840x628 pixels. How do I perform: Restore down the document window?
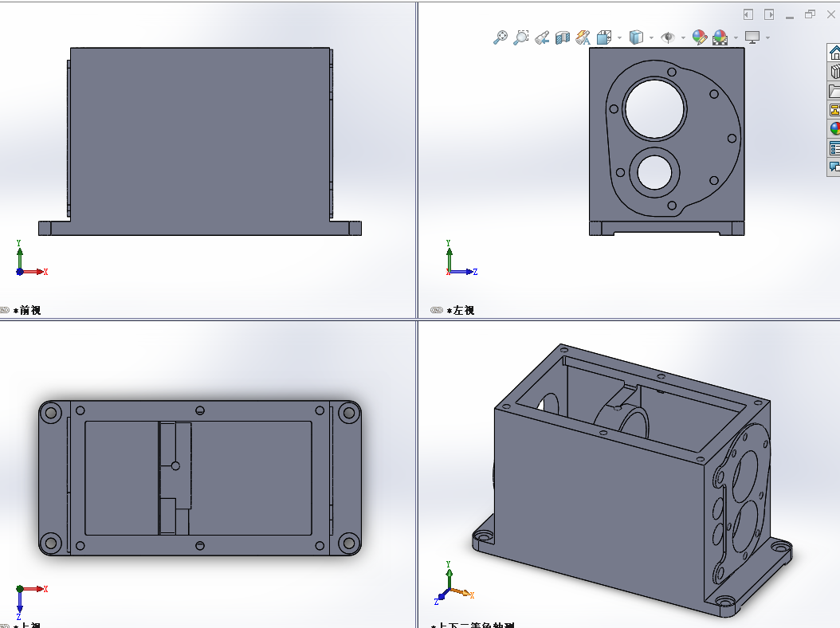pos(810,14)
